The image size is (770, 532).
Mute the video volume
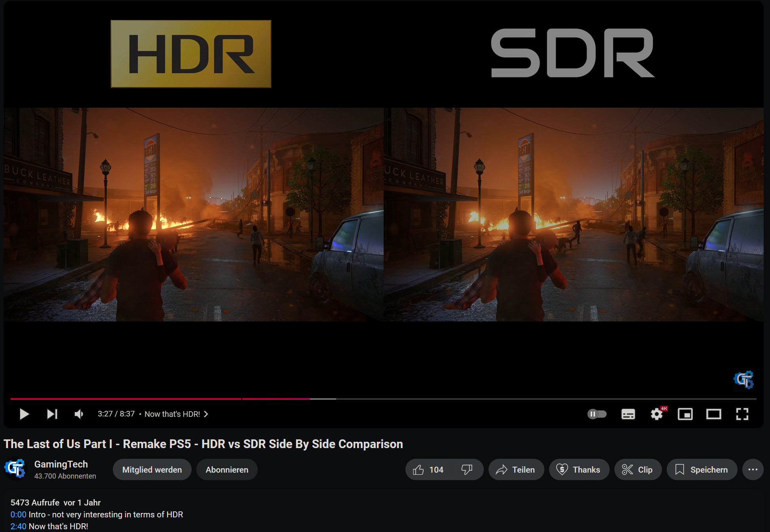(x=78, y=414)
